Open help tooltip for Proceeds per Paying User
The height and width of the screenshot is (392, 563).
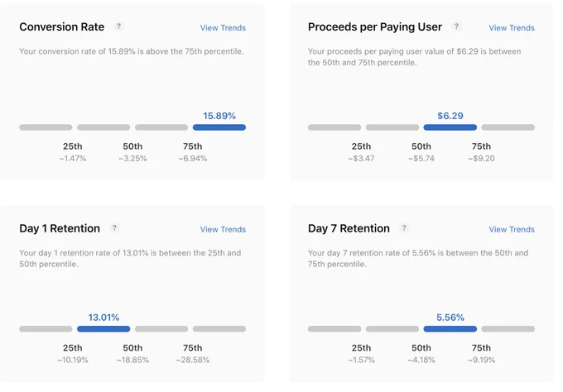tap(456, 26)
